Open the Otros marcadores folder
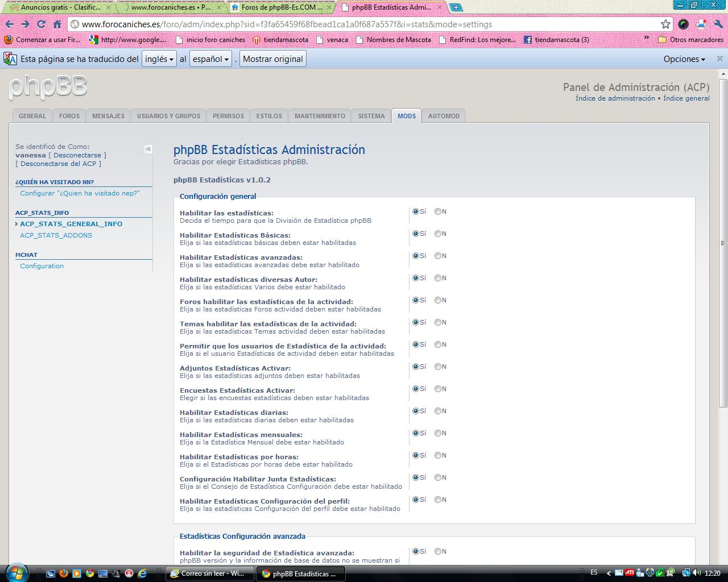This screenshot has width=728, height=582. pos(690,40)
